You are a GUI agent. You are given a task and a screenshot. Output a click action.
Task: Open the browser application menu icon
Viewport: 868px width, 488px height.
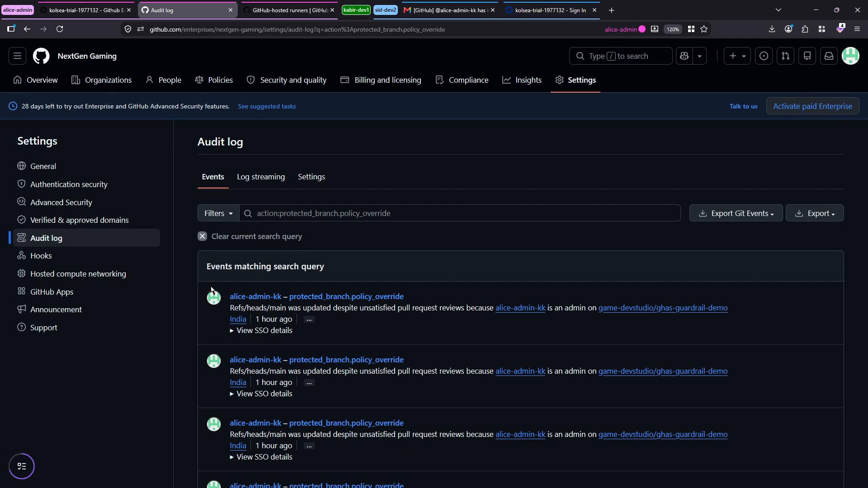point(857,29)
